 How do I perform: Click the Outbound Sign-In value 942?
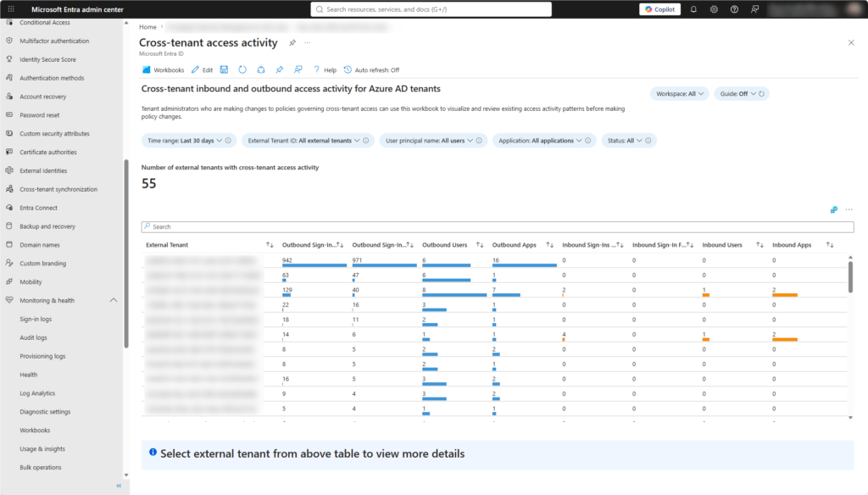click(x=287, y=260)
